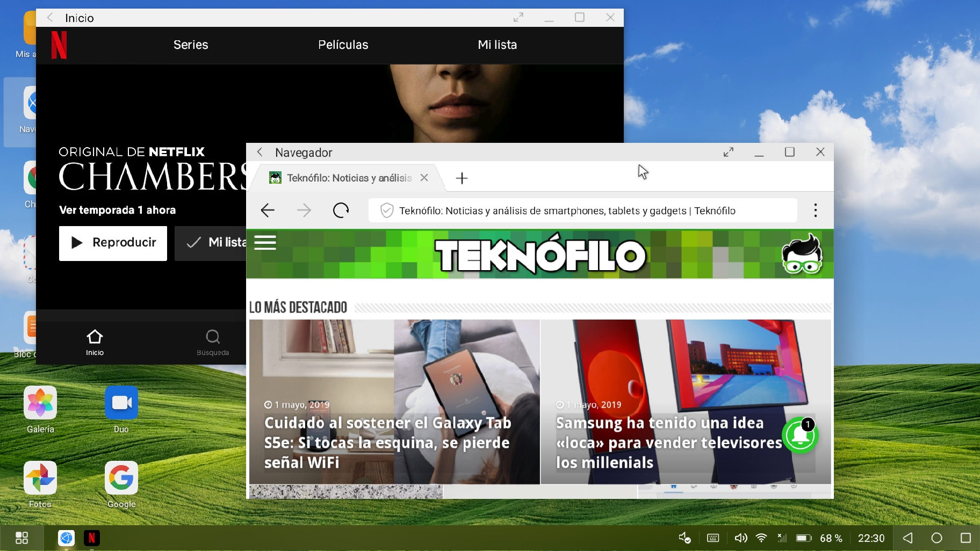Open the app drawer grid in taskbar
The width and height of the screenshot is (980, 551).
pos(21,538)
